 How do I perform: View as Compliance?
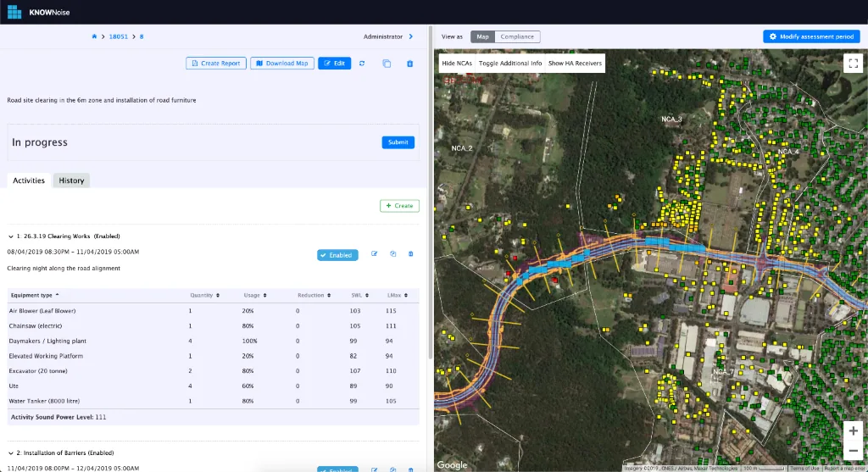517,36
